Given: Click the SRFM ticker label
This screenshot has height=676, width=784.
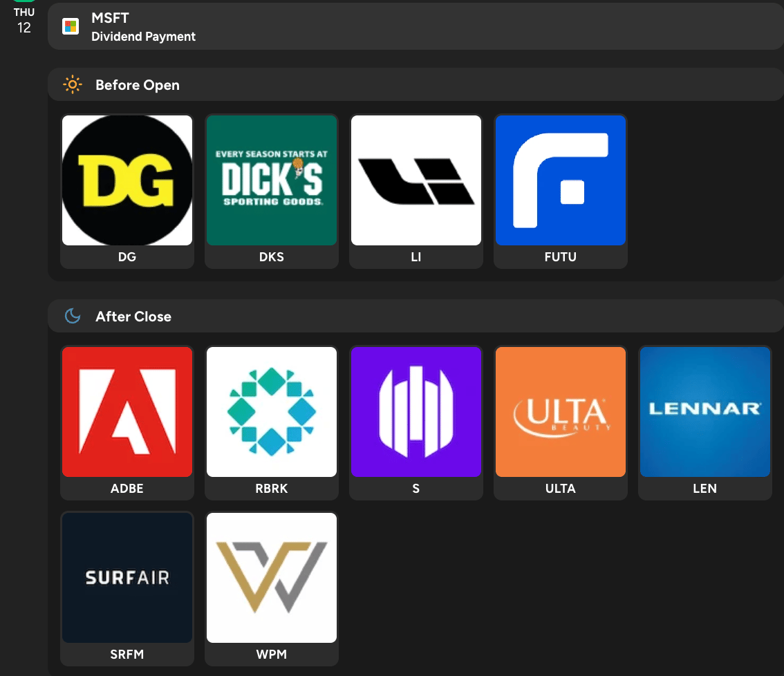Looking at the screenshot, I should pyautogui.click(x=127, y=655).
